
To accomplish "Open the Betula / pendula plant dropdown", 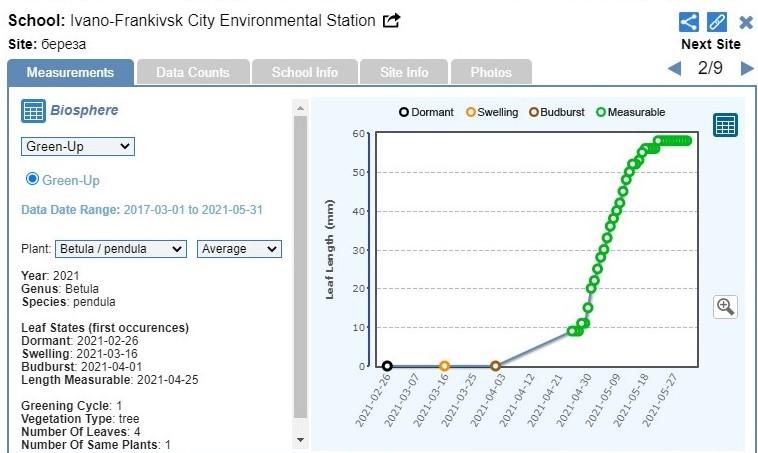I will 120,249.
